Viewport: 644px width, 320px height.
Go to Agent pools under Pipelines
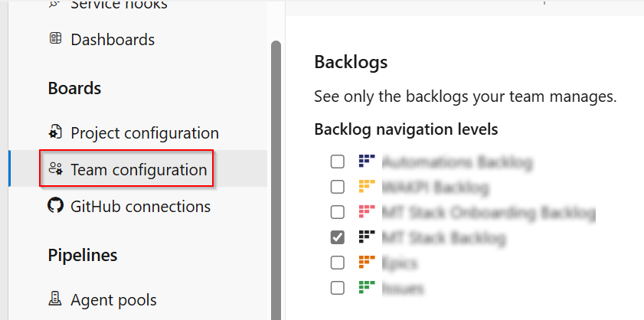114,300
